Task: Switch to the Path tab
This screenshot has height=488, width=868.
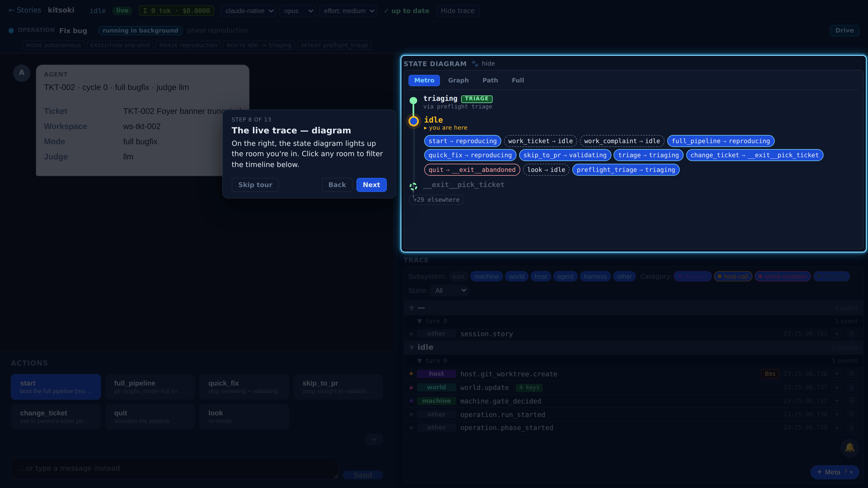Action: pos(490,80)
